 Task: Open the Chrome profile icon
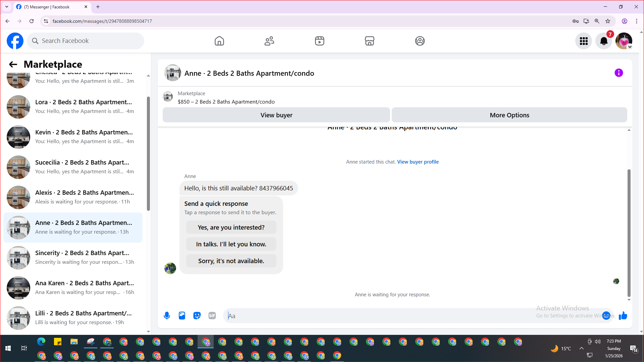[625, 21]
